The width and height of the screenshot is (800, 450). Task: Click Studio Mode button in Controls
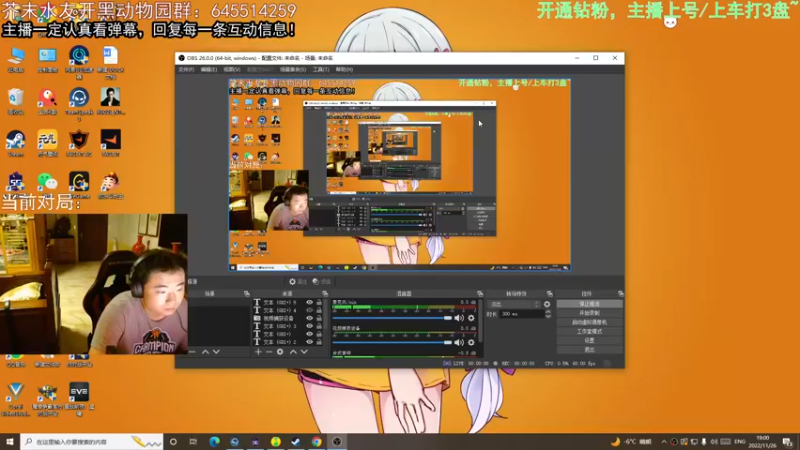pos(589,332)
